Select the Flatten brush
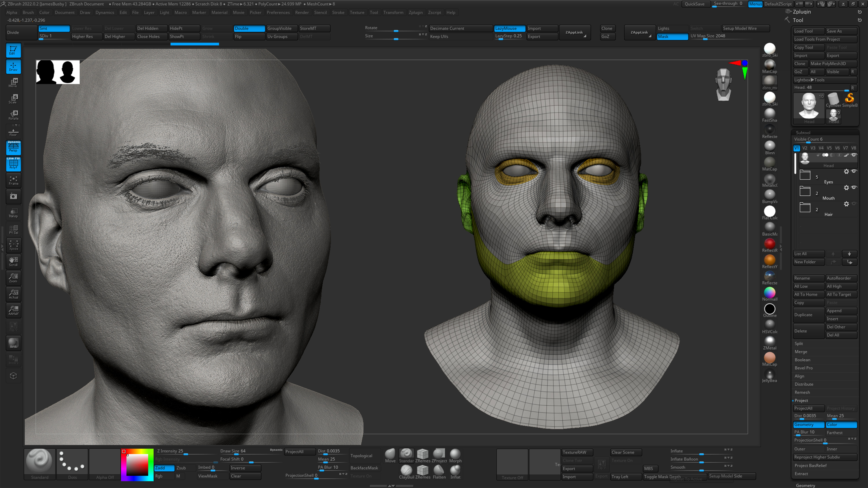 [x=439, y=471]
